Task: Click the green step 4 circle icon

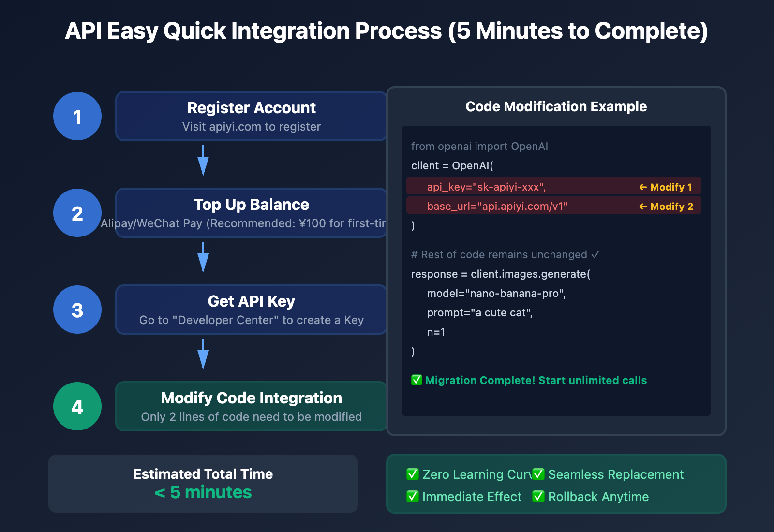Action: 77,406
